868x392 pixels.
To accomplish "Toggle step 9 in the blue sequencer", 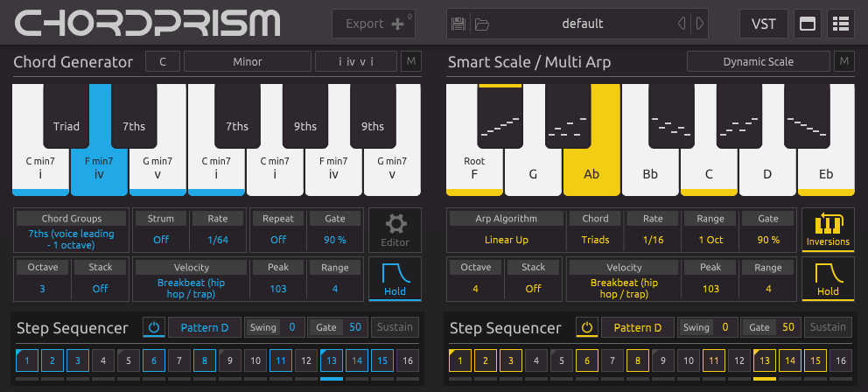I will [x=230, y=360].
